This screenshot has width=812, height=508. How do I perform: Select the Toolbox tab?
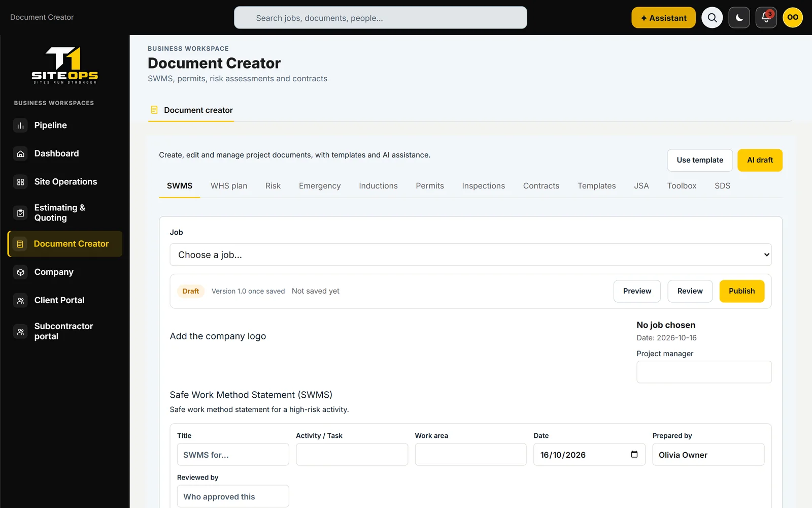click(682, 186)
